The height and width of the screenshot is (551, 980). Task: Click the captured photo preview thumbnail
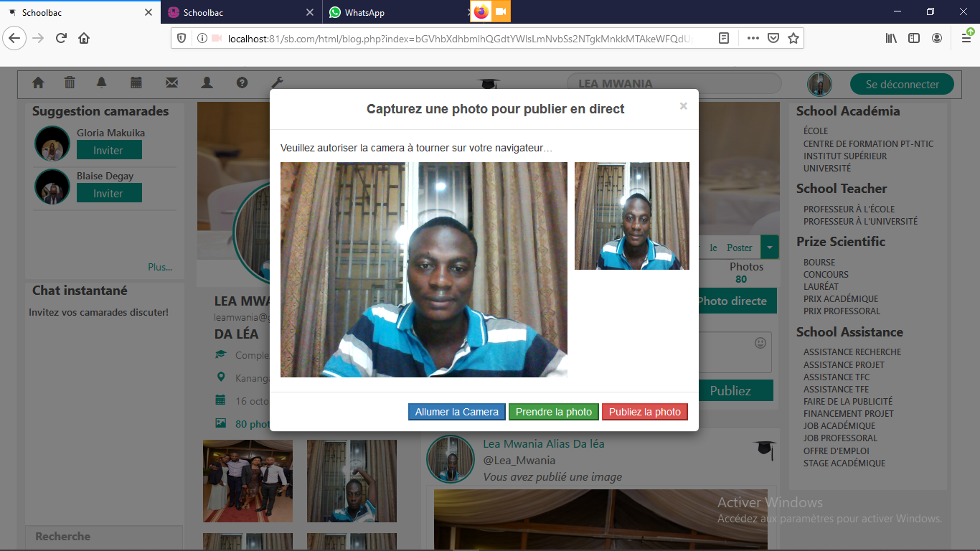(x=631, y=216)
